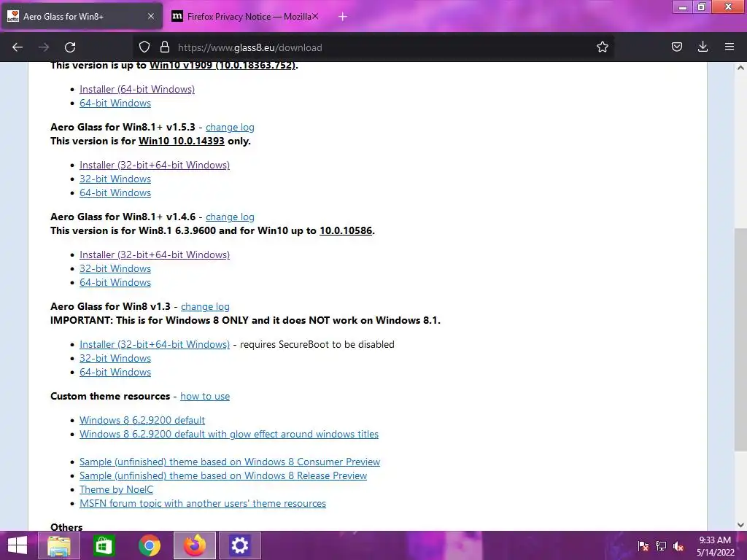Click 64-bit Windows link under Win10 v1909
Image resolution: width=747 pixels, height=560 pixels.
pos(115,103)
